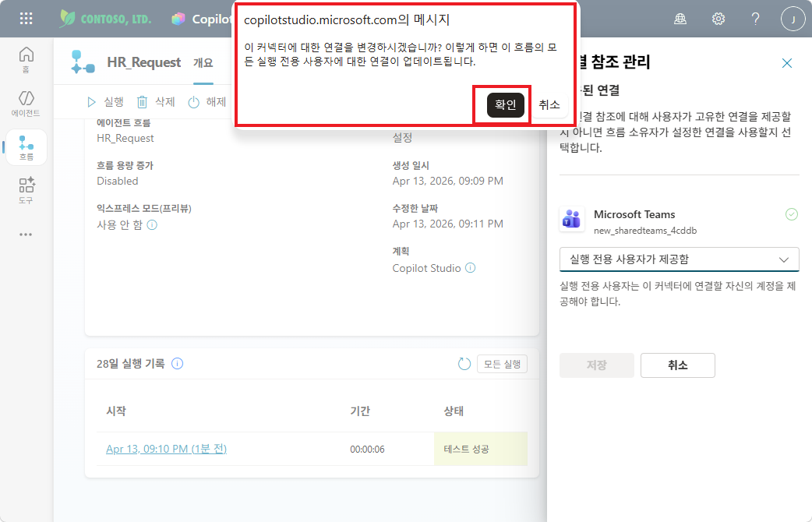Click the 설정 label in details
Viewport: 812px width, 522px height.
click(x=402, y=138)
